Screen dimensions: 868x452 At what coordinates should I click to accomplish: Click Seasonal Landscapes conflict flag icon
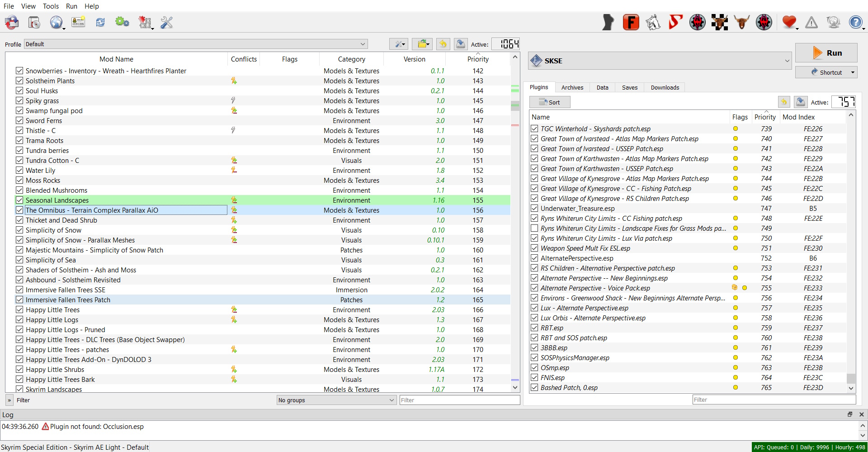click(x=234, y=200)
